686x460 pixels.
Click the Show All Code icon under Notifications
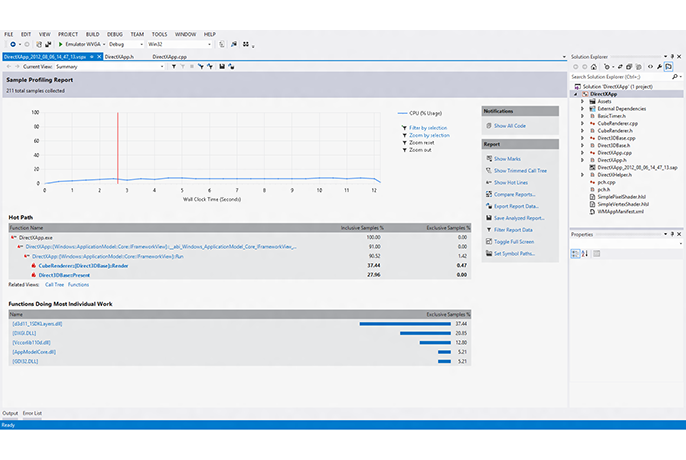point(489,126)
